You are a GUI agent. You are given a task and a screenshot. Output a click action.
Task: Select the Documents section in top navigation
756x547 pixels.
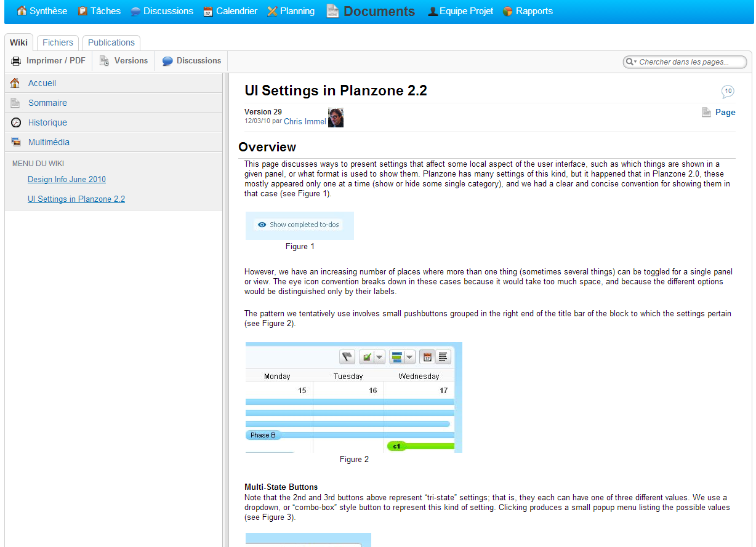click(x=371, y=11)
